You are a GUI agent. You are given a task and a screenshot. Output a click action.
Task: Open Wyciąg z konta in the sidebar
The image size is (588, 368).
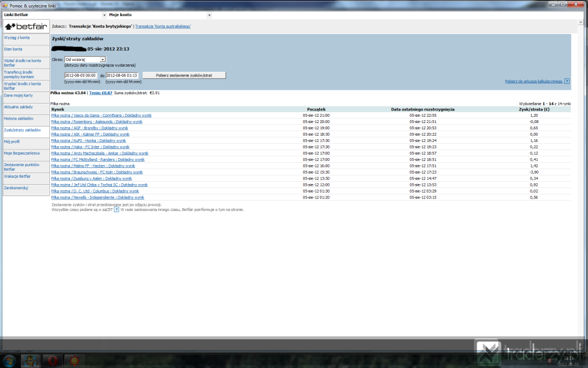tap(17, 37)
